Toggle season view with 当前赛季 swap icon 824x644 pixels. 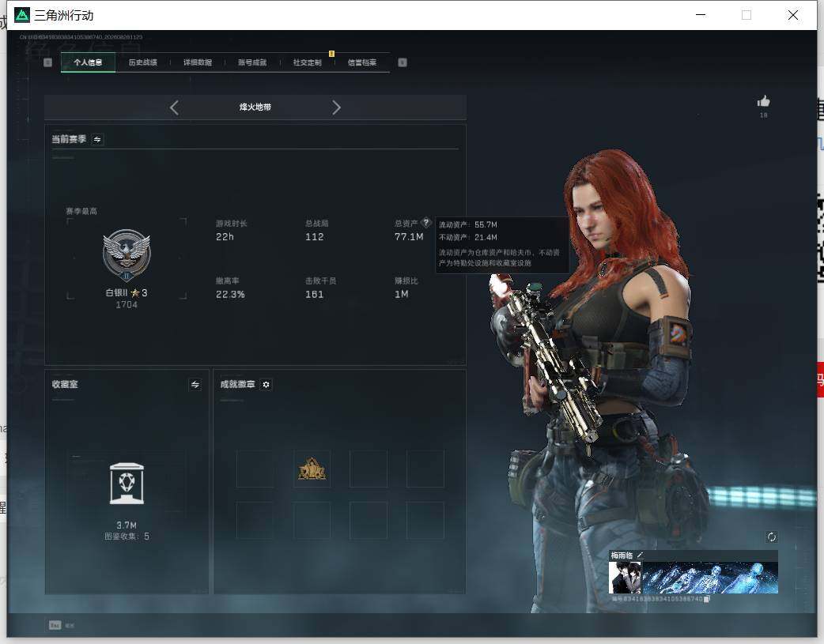point(97,139)
